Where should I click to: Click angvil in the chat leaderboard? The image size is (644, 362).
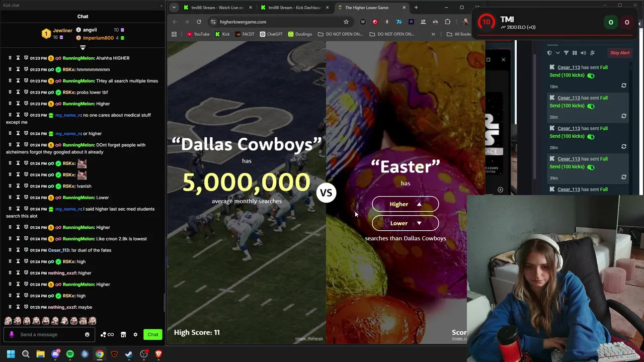coord(90,30)
